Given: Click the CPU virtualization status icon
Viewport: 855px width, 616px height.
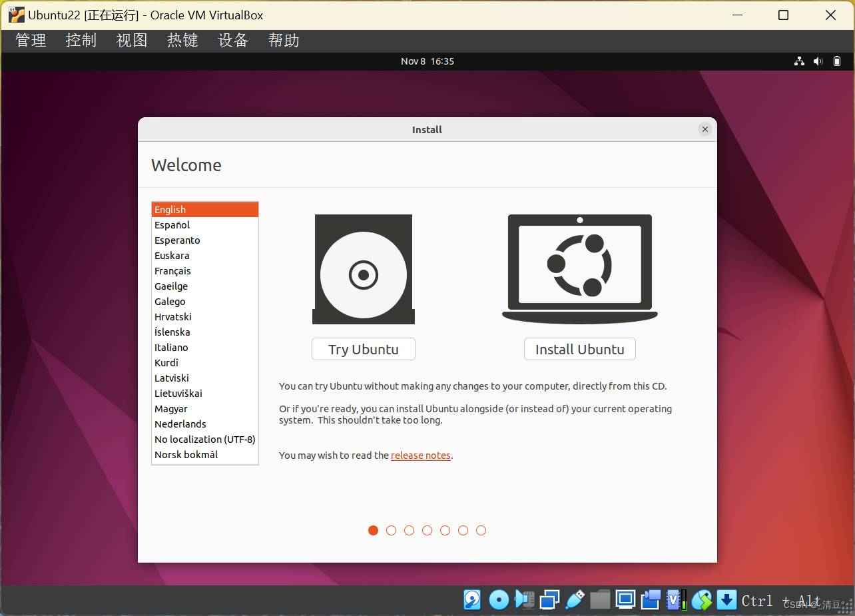Looking at the screenshot, I should [x=677, y=600].
